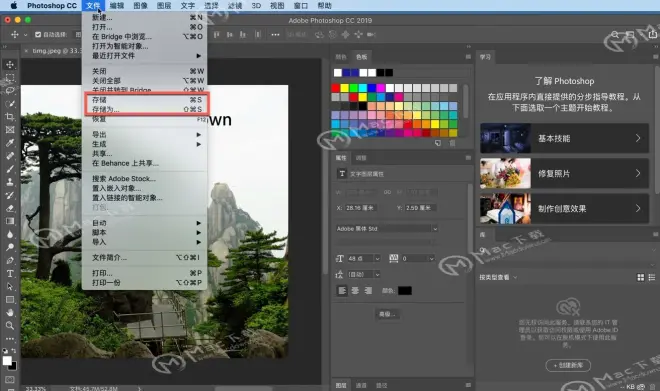Open the 基本技能 tutorial
Screen dimensions: 660x391
click(x=564, y=138)
